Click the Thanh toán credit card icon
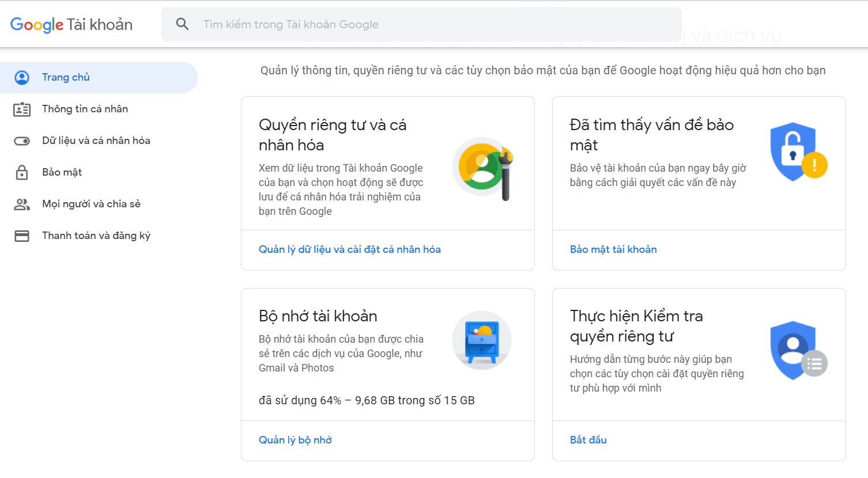Screen dimensions: 868x478 [x=22, y=236]
